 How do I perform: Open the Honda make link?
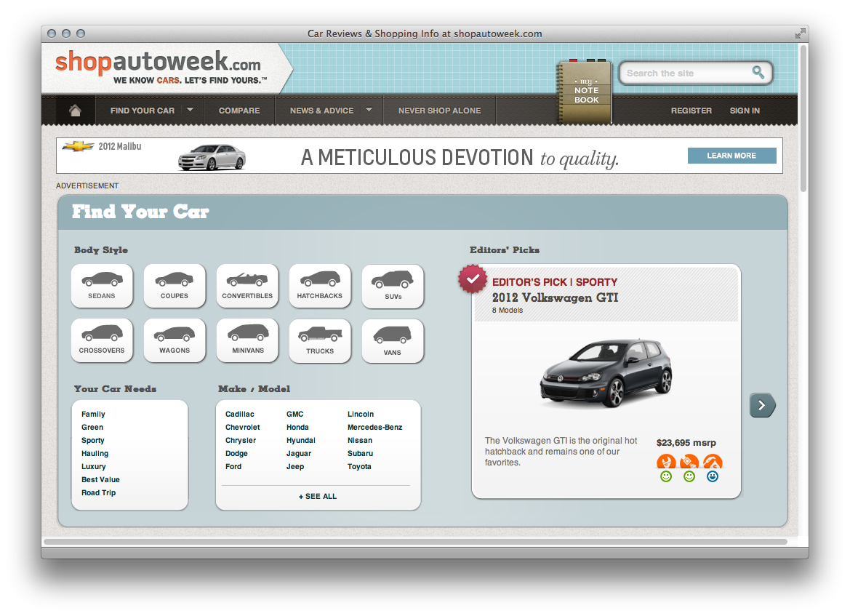[297, 428]
